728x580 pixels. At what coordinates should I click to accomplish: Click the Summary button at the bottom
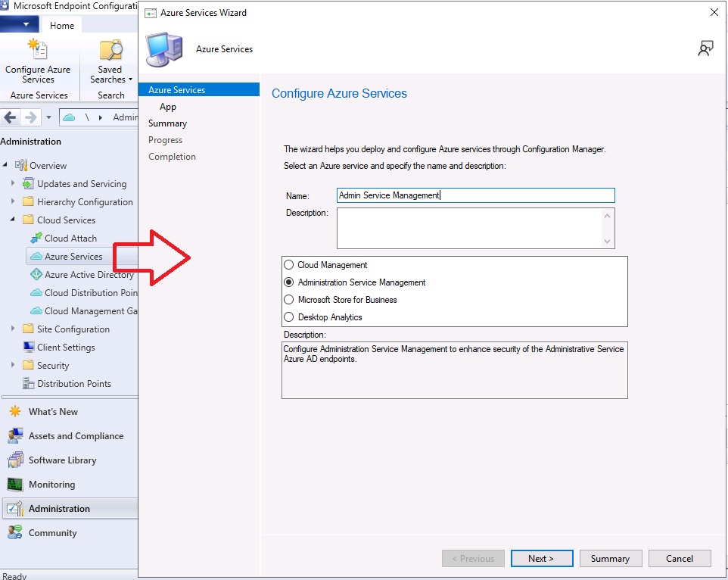(x=611, y=559)
